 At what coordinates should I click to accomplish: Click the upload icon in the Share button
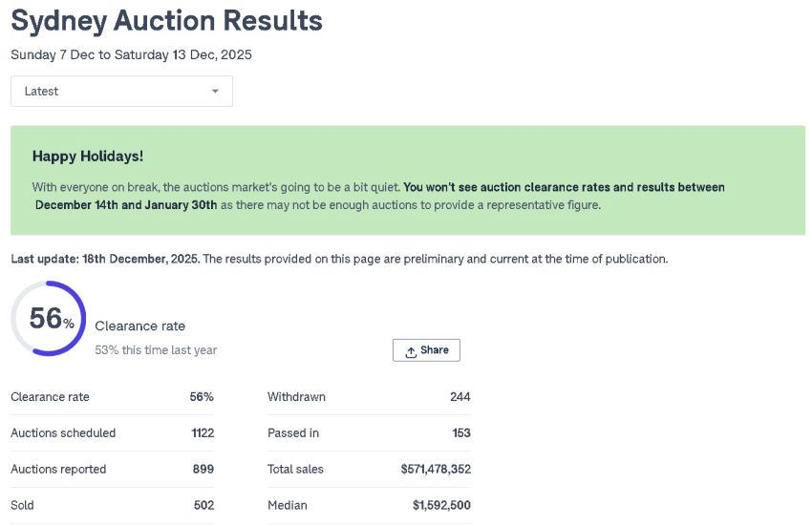[x=411, y=351]
